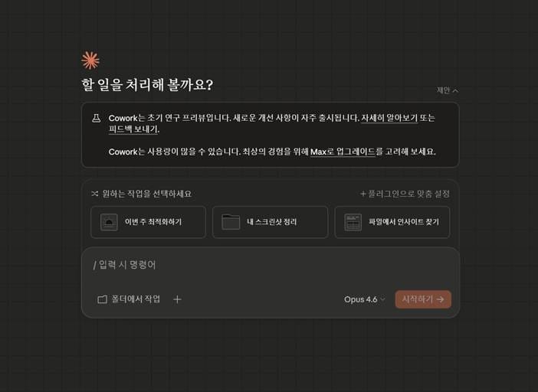The height and width of the screenshot is (392, 538).
Task: Expand the model chevron next to Opus 4.6
Action: (x=382, y=299)
